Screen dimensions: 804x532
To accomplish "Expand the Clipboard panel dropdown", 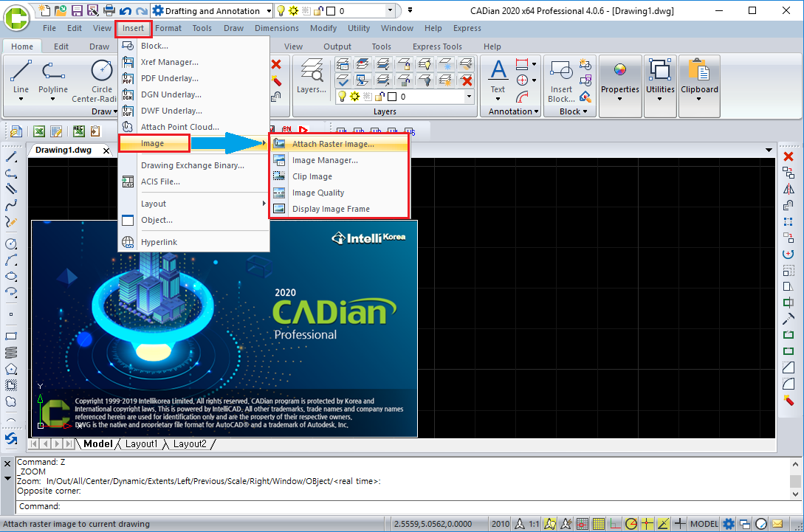I will [699, 100].
